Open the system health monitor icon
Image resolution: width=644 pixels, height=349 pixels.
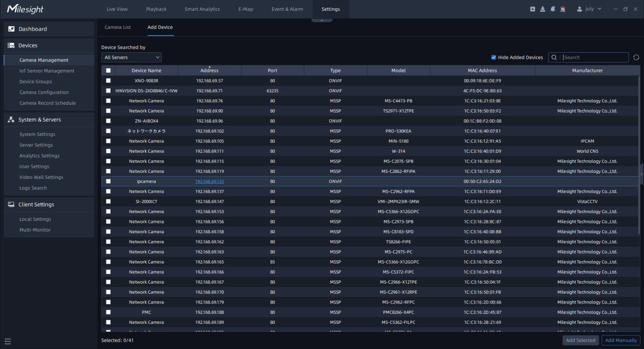tap(533, 9)
